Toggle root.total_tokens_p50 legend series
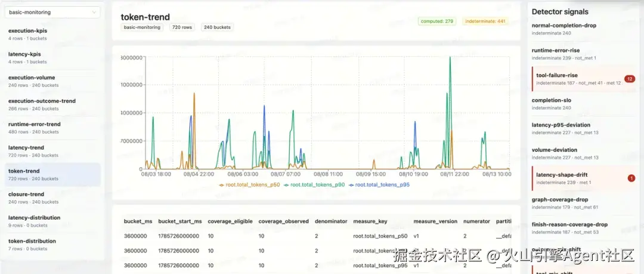 (x=249, y=184)
